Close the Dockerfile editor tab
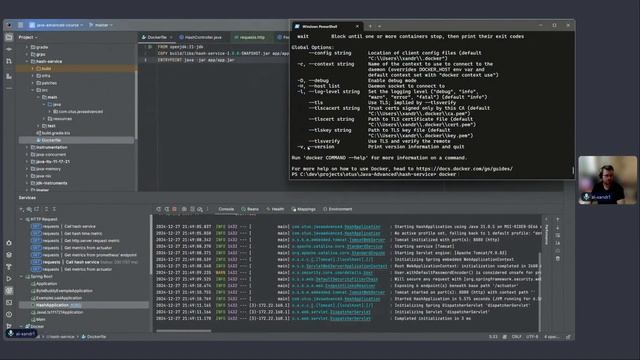Viewport: 640px width, 360px height. [171, 37]
